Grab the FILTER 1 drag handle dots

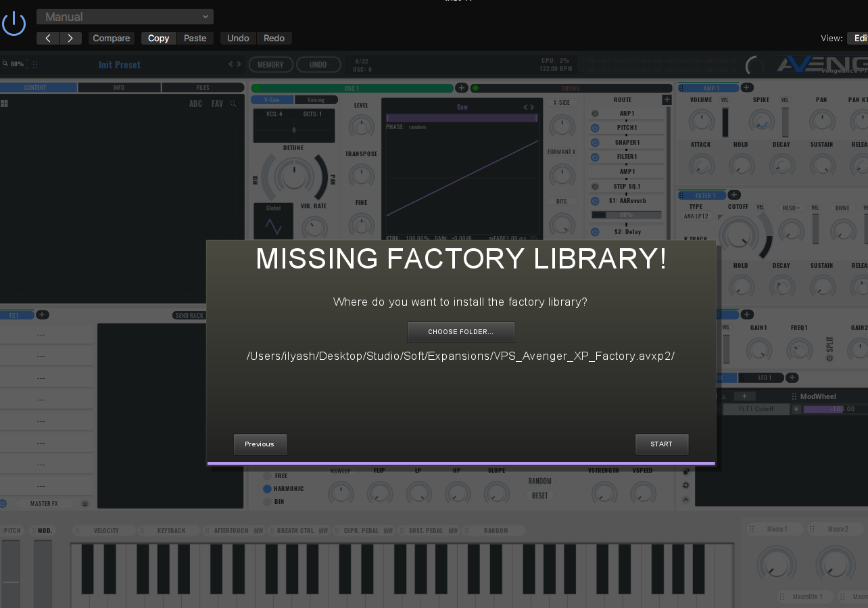tap(681, 195)
